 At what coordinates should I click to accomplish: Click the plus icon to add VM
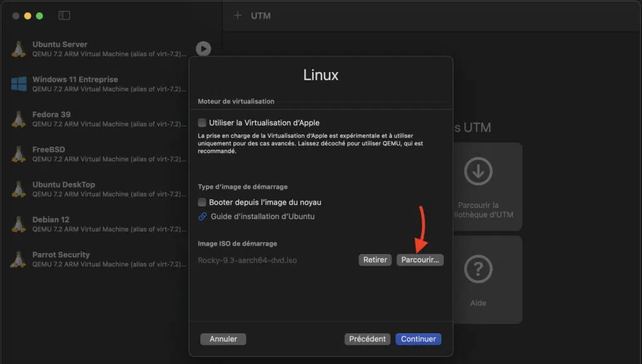pos(238,16)
